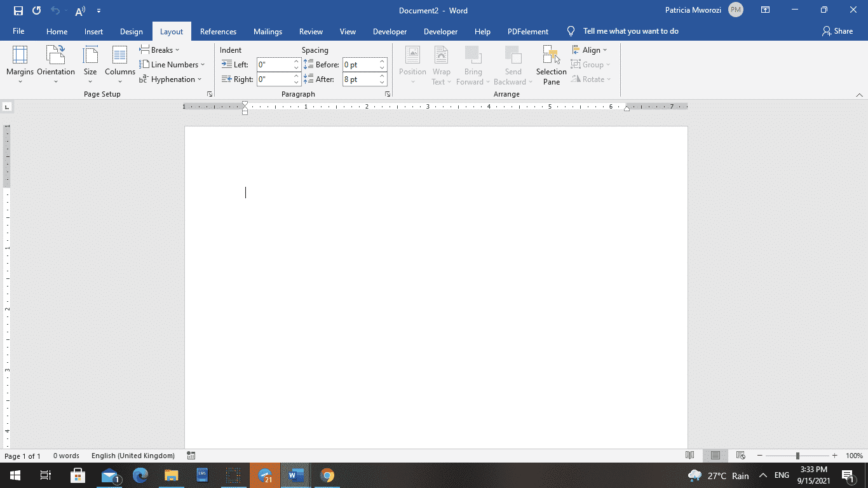Open the Columns gallery
This screenshot has width=868, height=488.
(119, 64)
